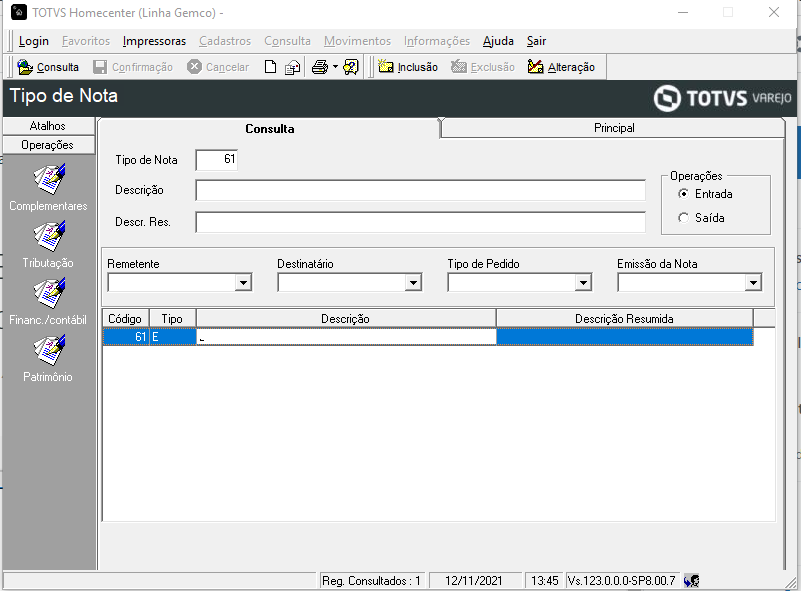Select the Saída radio button

tap(683, 218)
